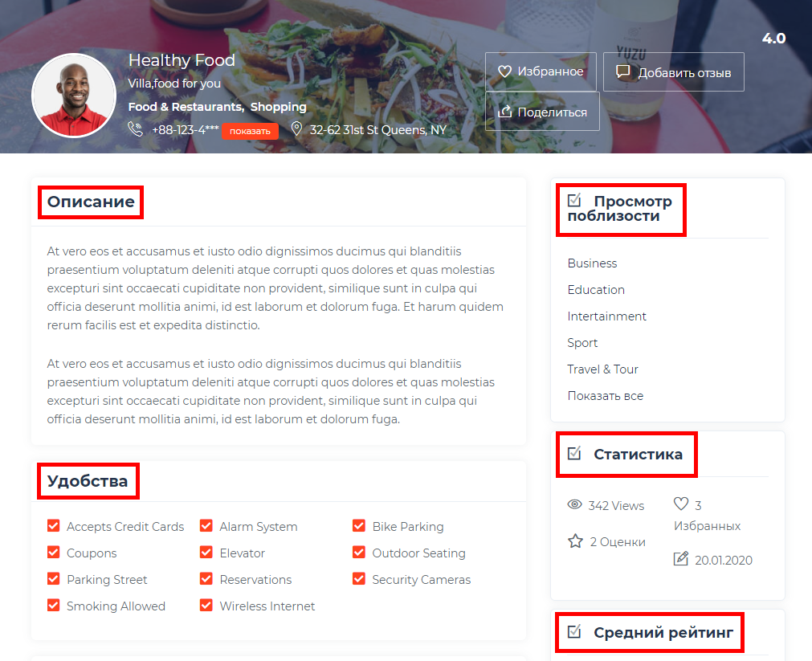Click the phone icon near the number
Image resolution: width=812 pixels, height=661 pixels.
135,129
